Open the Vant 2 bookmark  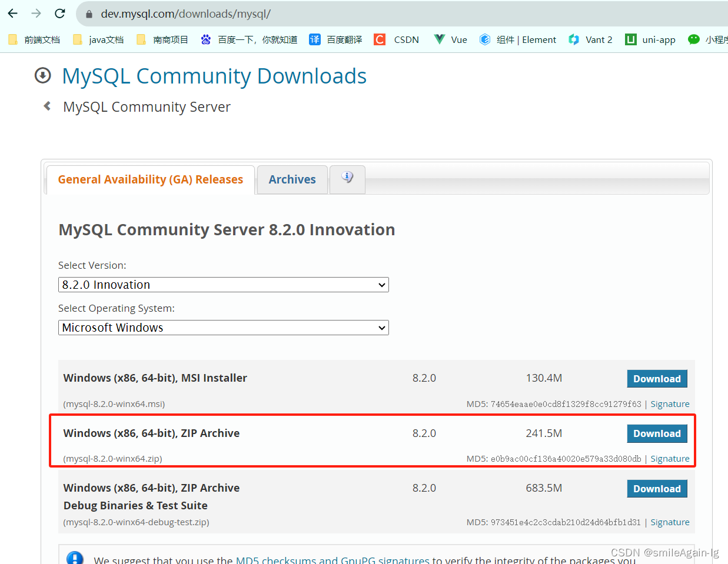(x=590, y=39)
